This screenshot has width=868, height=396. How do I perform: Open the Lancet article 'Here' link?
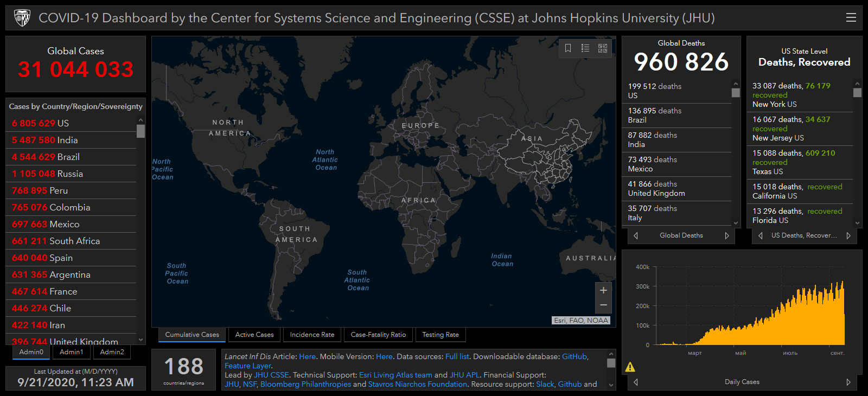pos(307,356)
